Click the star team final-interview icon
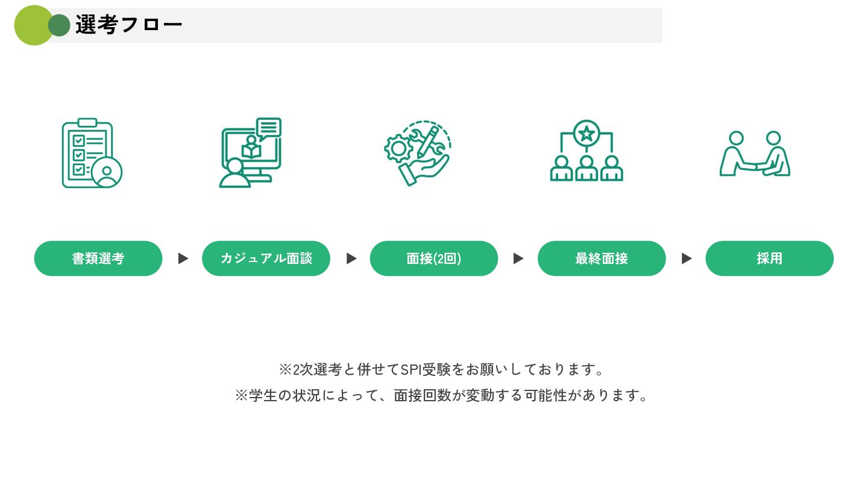This screenshot has height=488, width=868. pyautogui.click(x=587, y=151)
